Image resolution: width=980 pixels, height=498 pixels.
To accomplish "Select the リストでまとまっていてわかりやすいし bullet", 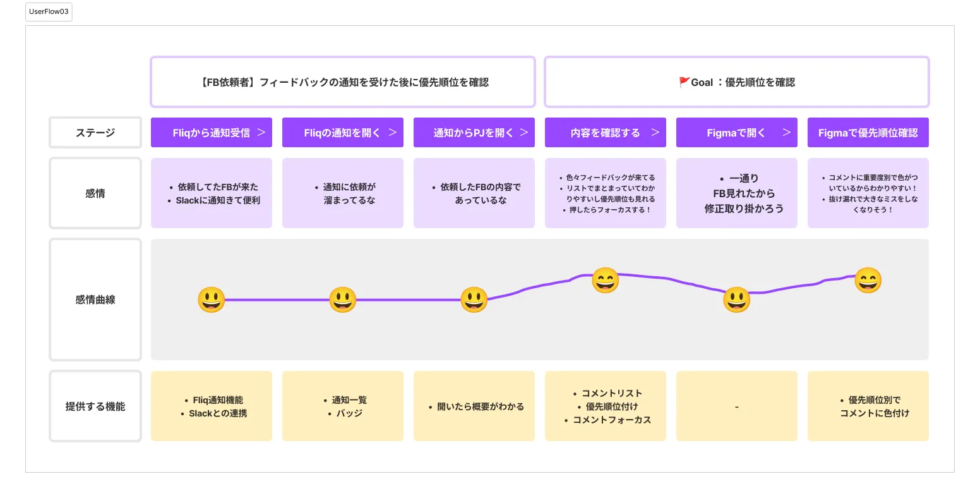I will 607,193.
